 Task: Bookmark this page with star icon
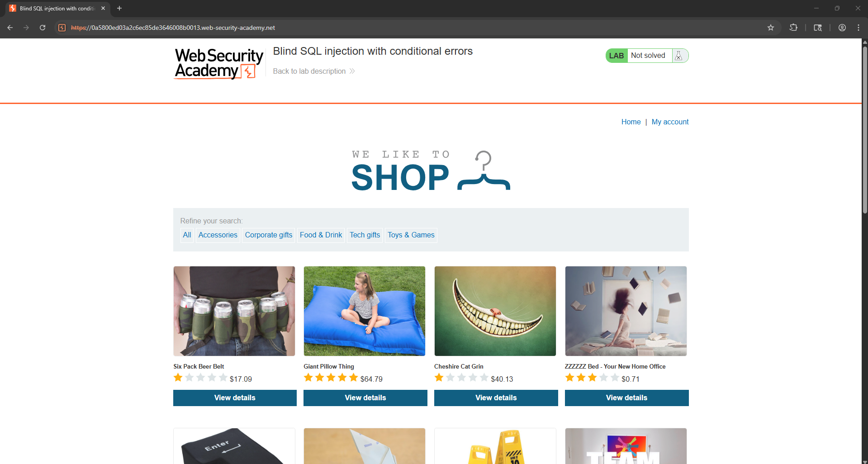tap(771, 28)
